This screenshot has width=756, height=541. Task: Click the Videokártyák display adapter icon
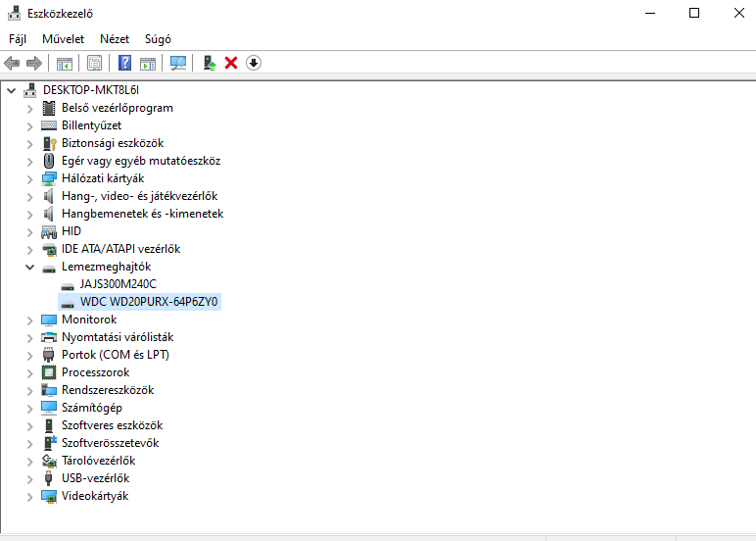tap(49, 496)
